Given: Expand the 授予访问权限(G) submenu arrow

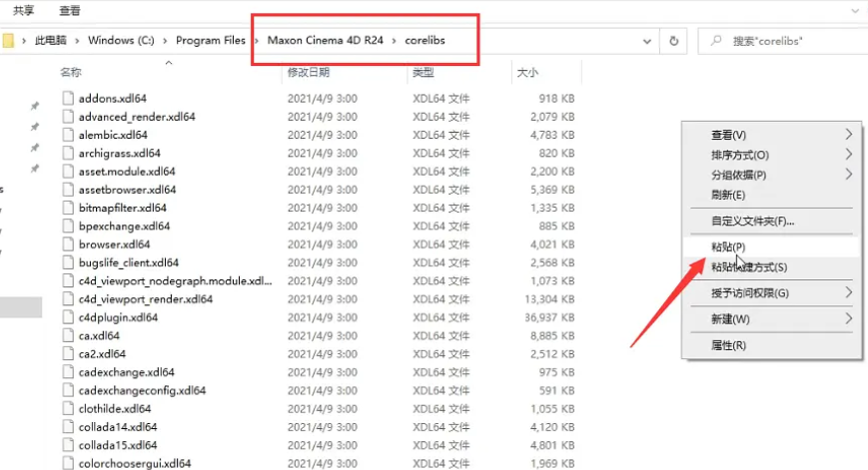Looking at the screenshot, I should click(849, 292).
